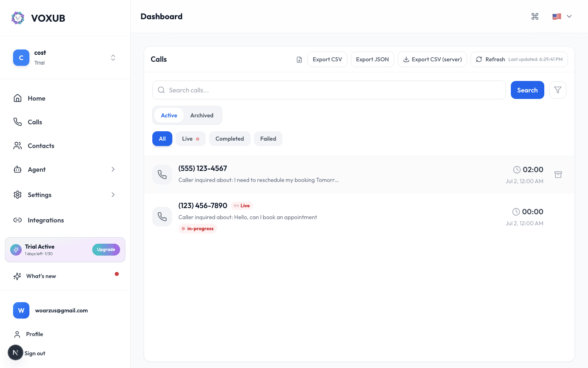Click the W user avatar

point(21,310)
